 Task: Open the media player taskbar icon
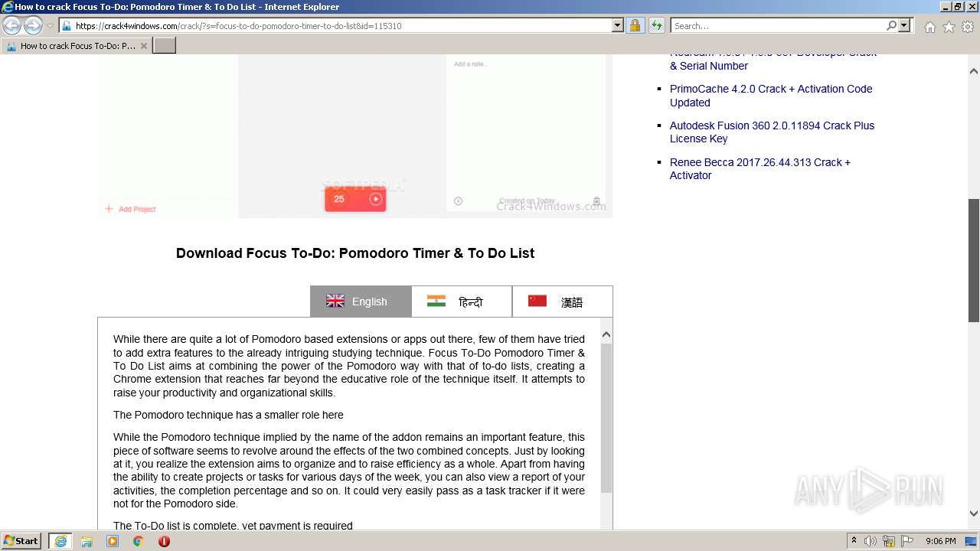113,541
